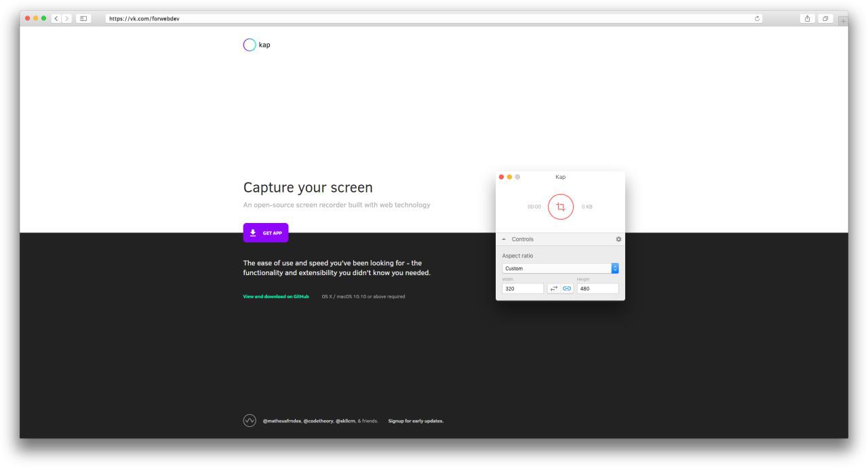Click the OS X / macOS 10.10 requirement text
Screen dimensions: 868x467
click(x=363, y=296)
